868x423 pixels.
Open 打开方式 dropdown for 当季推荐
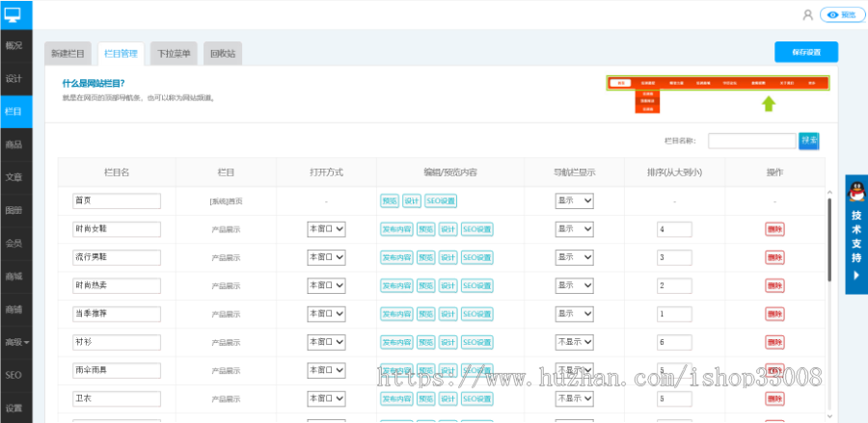click(x=326, y=313)
